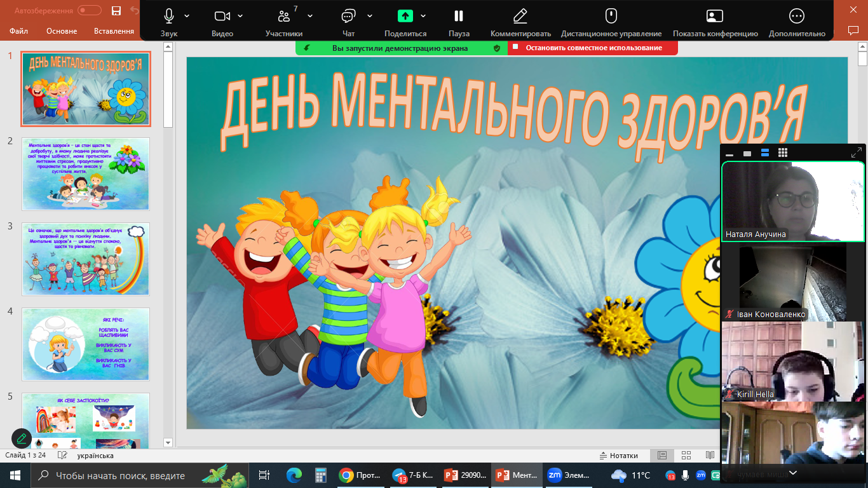Switch to Normal view icon

tap(662, 456)
